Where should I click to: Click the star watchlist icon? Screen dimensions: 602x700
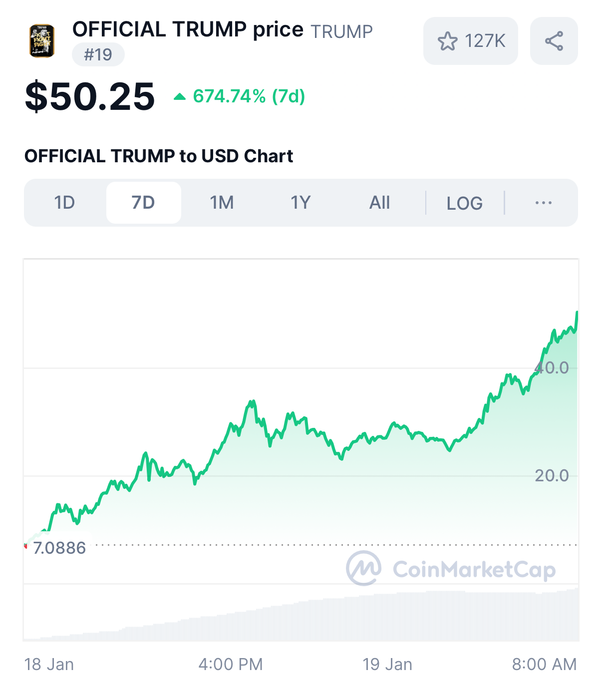pyautogui.click(x=447, y=41)
